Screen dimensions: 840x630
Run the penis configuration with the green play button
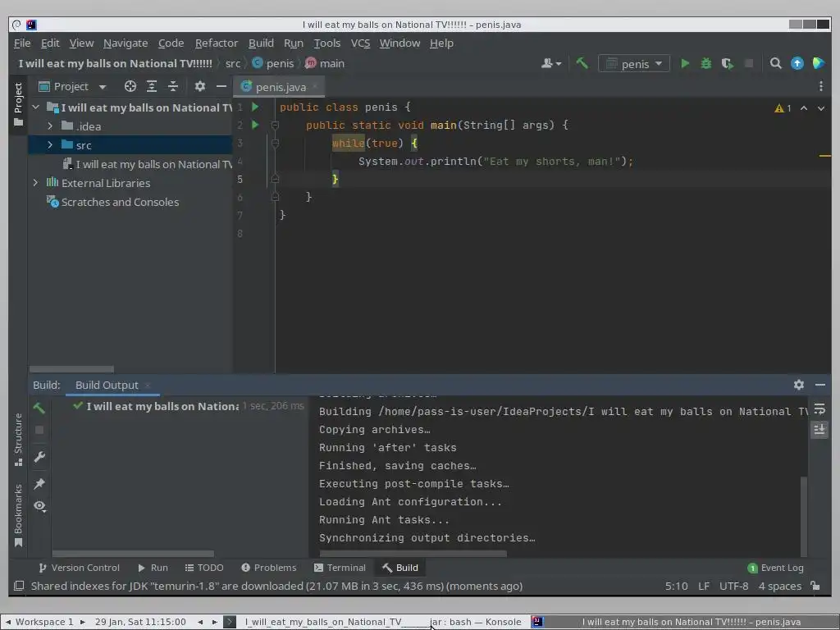tap(685, 63)
